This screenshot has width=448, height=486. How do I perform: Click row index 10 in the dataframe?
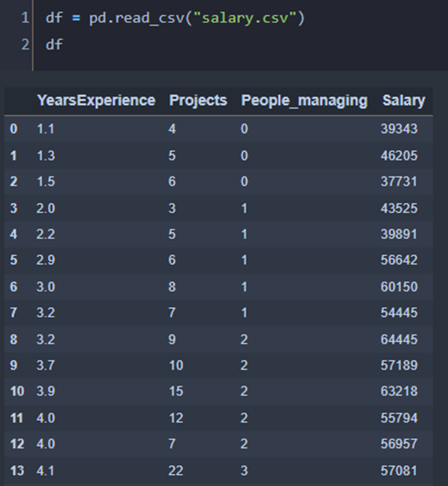click(x=17, y=392)
